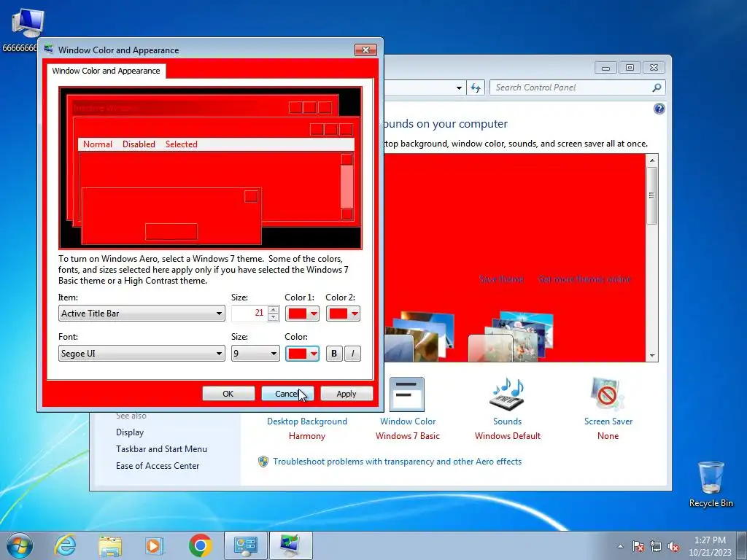Click themes list scrollbar down arrow
This screenshot has height=560, width=747.
click(651, 356)
